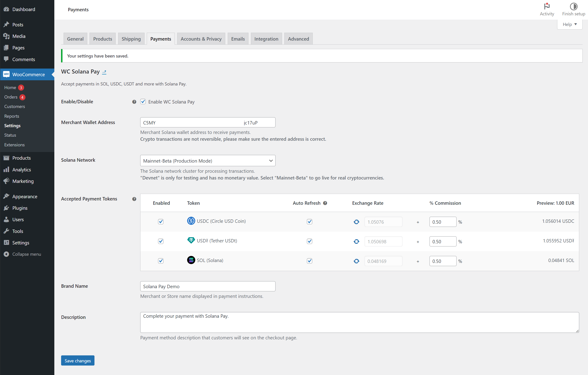Click the WooCommerce menu item
Screen dimensions: 588x375
click(27, 74)
